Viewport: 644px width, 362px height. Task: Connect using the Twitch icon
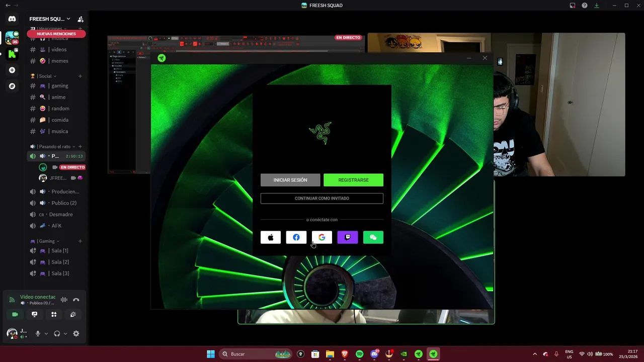click(x=348, y=237)
